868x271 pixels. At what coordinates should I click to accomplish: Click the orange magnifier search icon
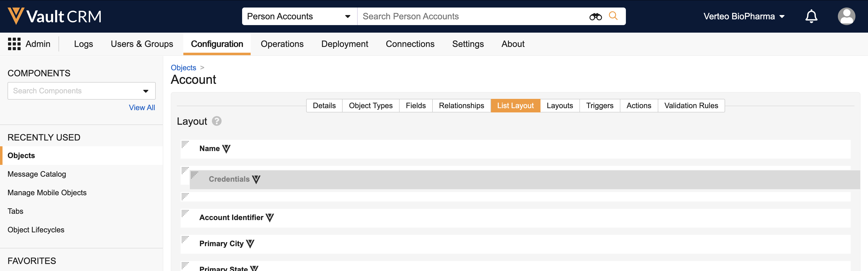click(x=613, y=16)
